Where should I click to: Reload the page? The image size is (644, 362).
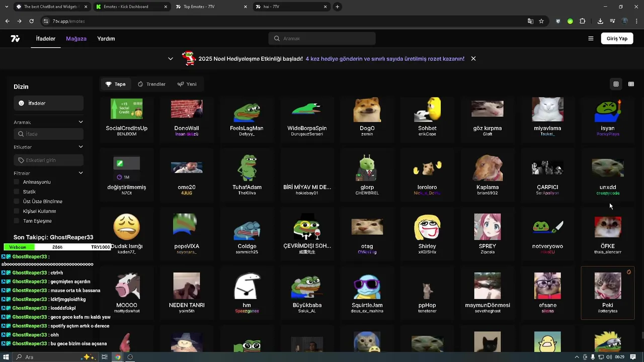[31, 21]
